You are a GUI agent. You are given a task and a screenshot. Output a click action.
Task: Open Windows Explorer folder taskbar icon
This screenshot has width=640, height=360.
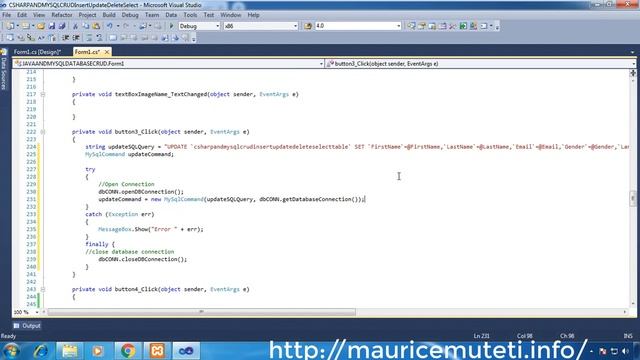coord(69,351)
